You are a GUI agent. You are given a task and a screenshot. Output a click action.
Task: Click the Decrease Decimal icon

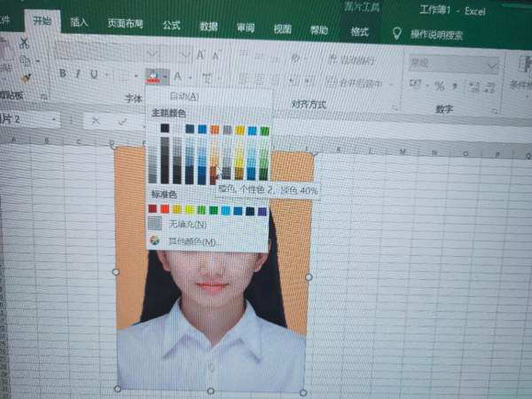click(x=490, y=88)
